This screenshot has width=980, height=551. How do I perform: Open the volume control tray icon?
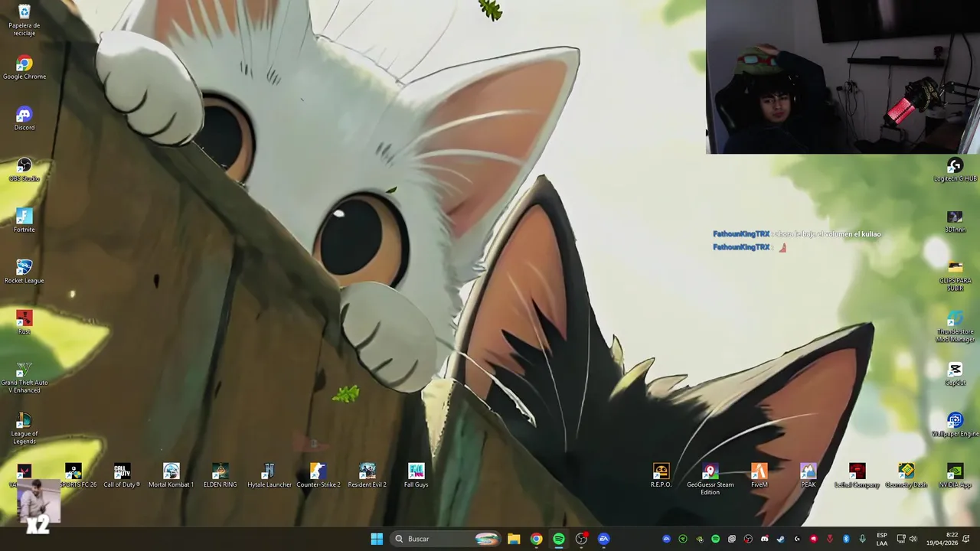913,539
